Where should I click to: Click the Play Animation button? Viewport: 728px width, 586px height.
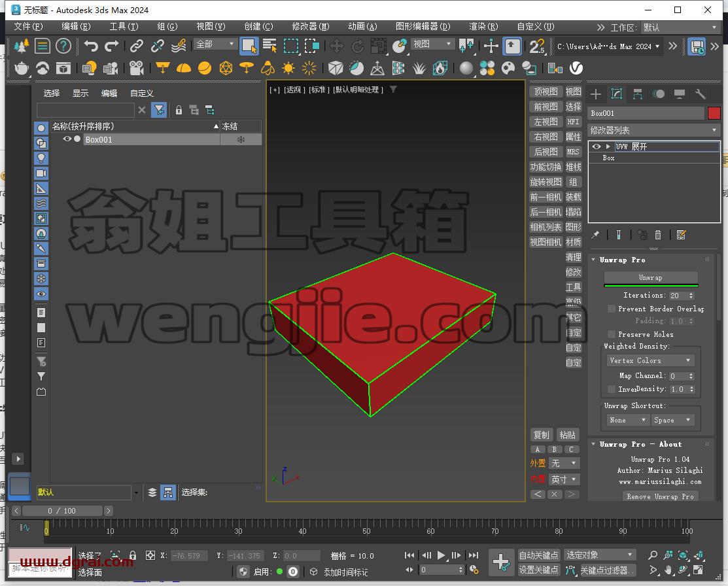pyautogui.click(x=441, y=555)
